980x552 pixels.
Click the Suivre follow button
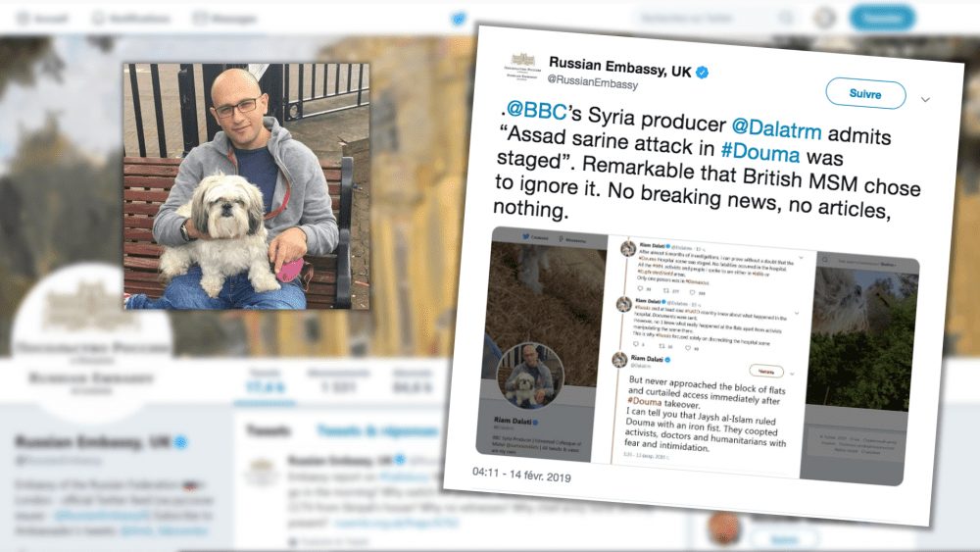pos(865,94)
